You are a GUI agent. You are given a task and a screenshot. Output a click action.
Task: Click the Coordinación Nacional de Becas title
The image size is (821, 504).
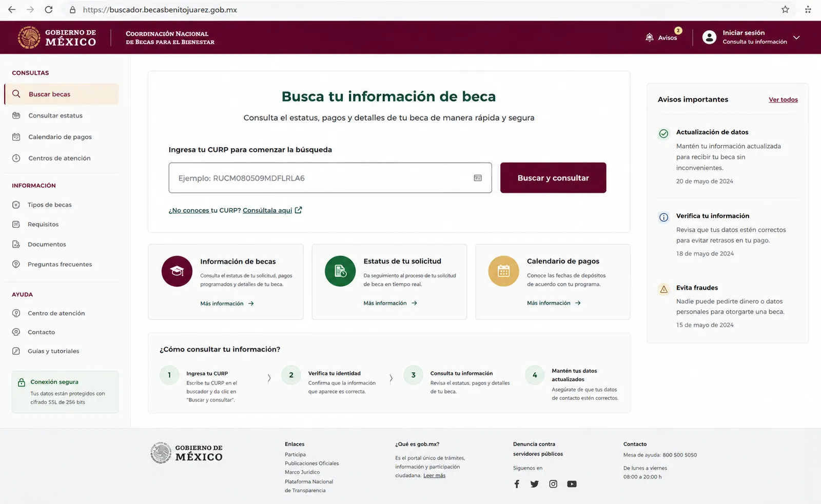[170, 37]
